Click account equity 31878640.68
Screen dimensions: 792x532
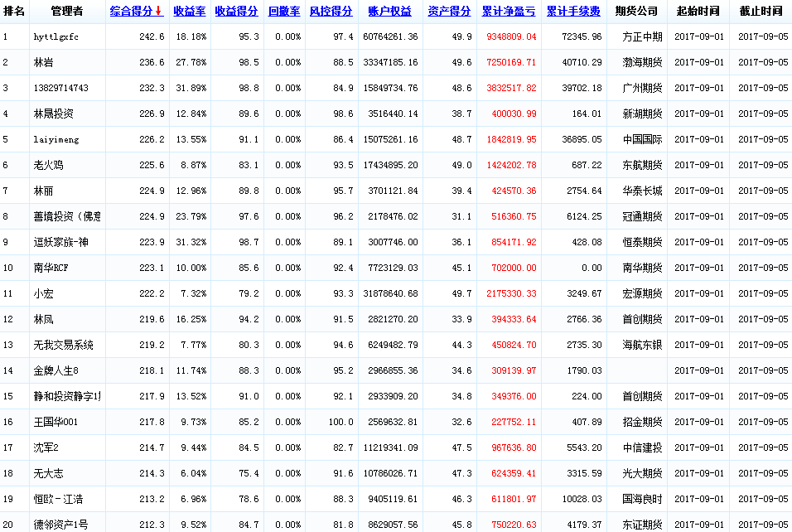[x=390, y=293]
